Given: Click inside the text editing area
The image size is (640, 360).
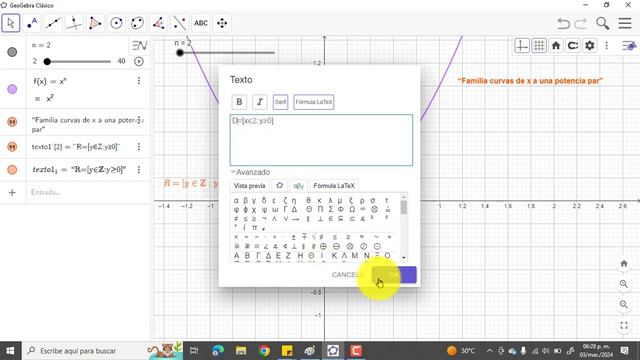Looking at the screenshot, I should coord(321,140).
